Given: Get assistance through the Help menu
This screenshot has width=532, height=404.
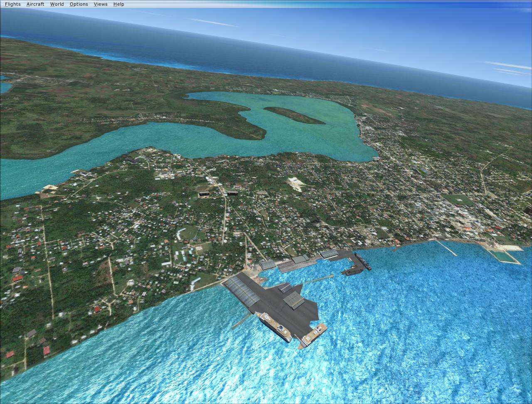Looking at the screenshot, I should [x=118, y=4].
